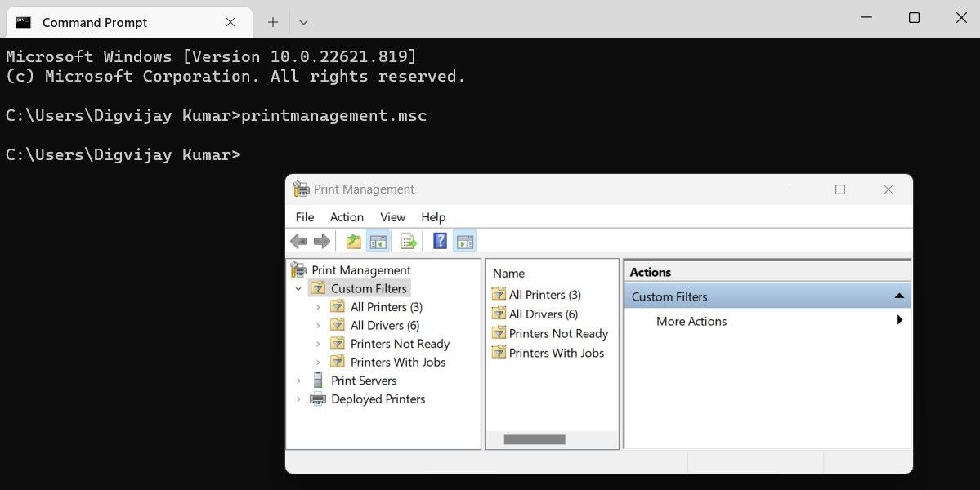
Task: Click the Command Prompt tab icon
Action: tap(23, 23)
